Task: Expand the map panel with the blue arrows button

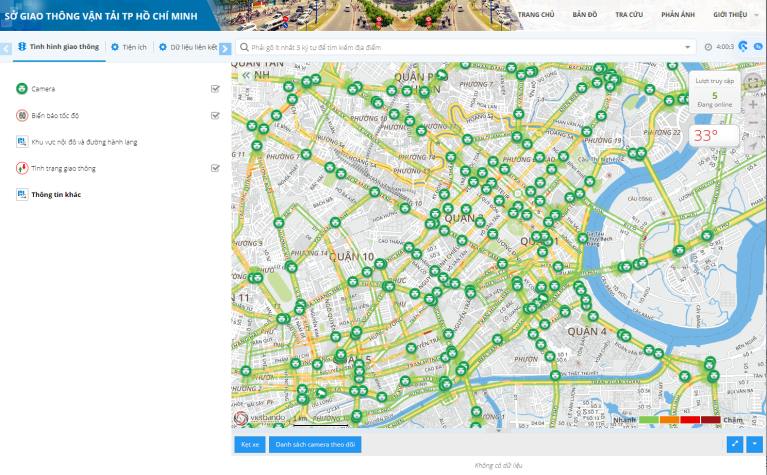Action: [736, 444]
